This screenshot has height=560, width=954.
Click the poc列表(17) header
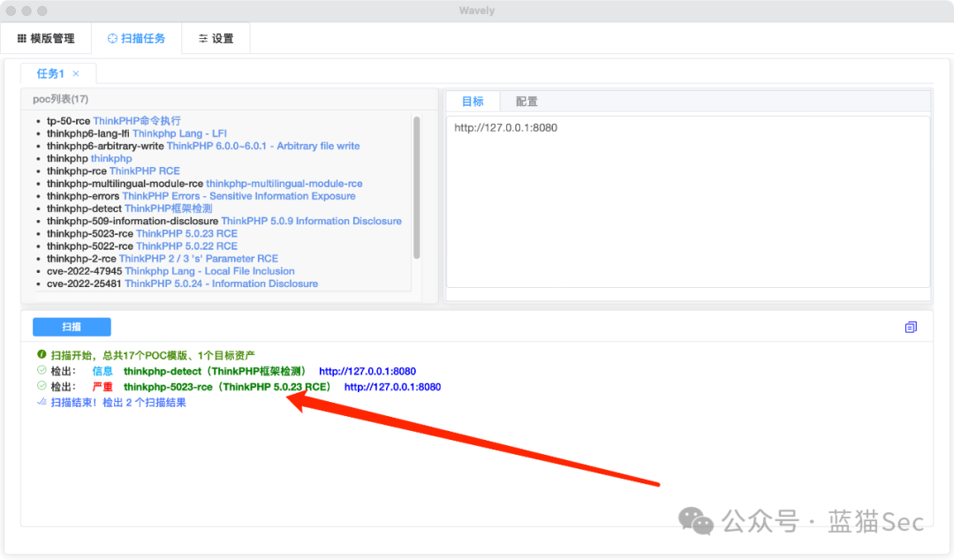coord(60,99)
